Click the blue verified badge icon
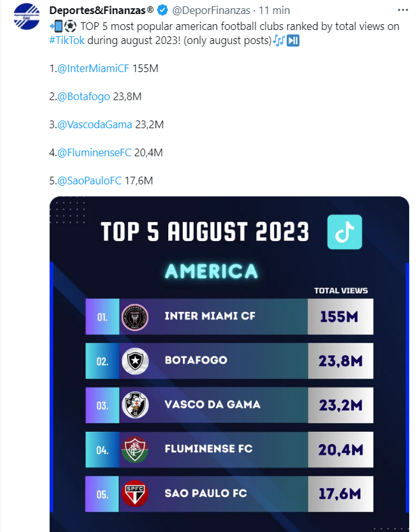 click(162, 10)
